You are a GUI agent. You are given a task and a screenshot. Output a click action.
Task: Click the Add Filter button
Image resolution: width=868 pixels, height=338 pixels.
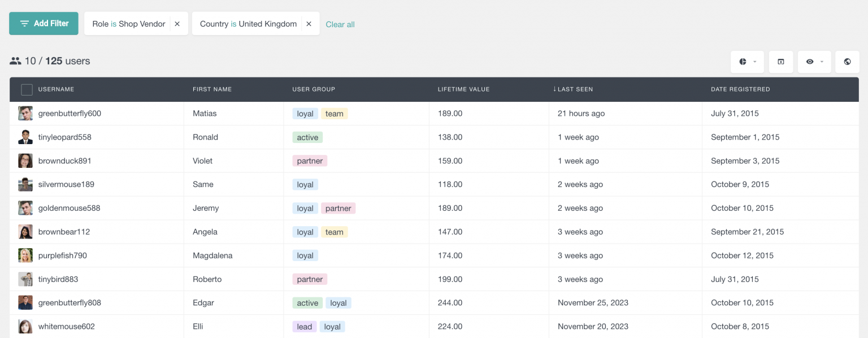(x=44, y=23)
